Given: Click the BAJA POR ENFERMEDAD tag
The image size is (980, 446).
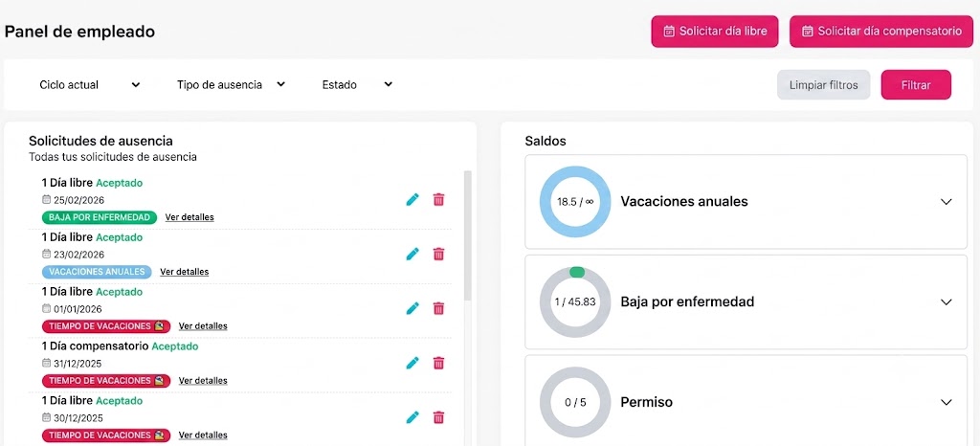Looking at the screenshot, I should click(x=100, y=217).
